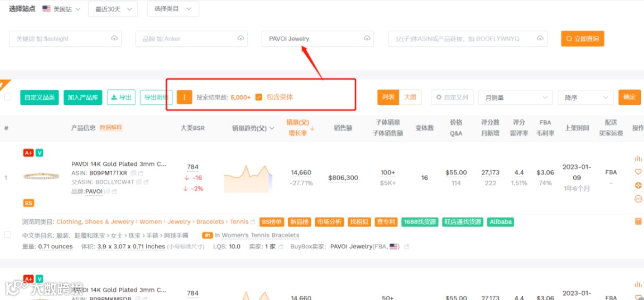Open the 月销量 sort field dropdown
Image resolution: width=644 pixels, height=300 pixels.
[x=515, y=98]
